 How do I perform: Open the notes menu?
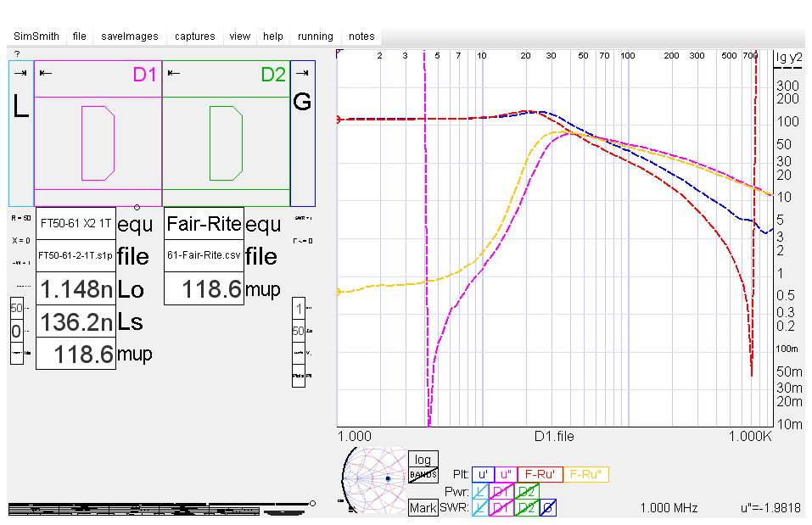click(x=361, y=36)
